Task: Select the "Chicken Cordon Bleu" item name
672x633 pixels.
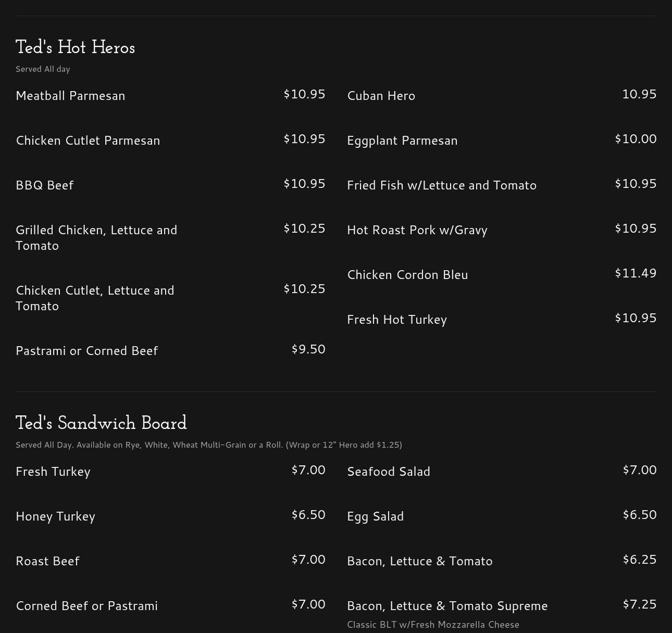Action: coord(407,275)
